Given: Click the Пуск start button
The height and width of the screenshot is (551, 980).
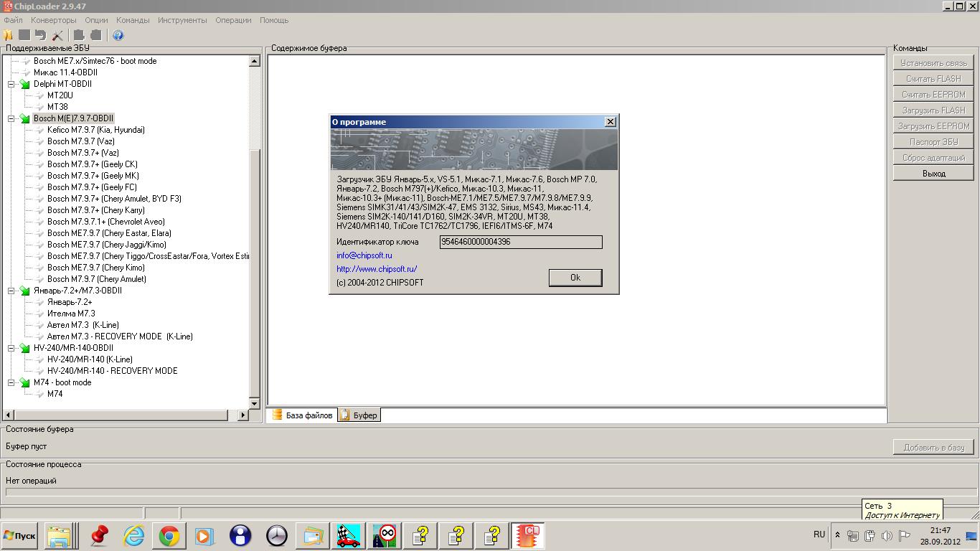Looking at the screenshot, I should pos(20,536).
